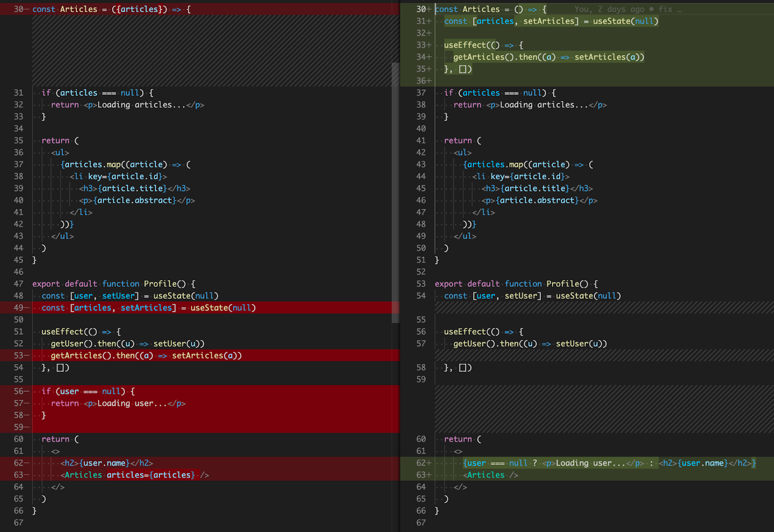Click line 40 '<p>{article.abstract}</p>' in left pane
The image size is (774, 532).
point(137,200)
